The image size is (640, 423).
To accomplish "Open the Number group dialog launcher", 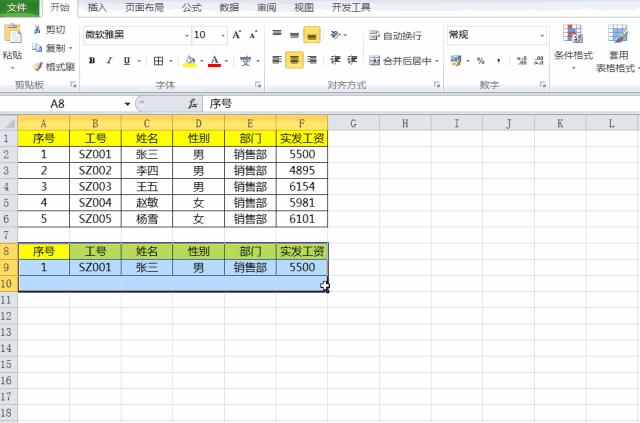I will pyautogui.click(x=542, y=85).
